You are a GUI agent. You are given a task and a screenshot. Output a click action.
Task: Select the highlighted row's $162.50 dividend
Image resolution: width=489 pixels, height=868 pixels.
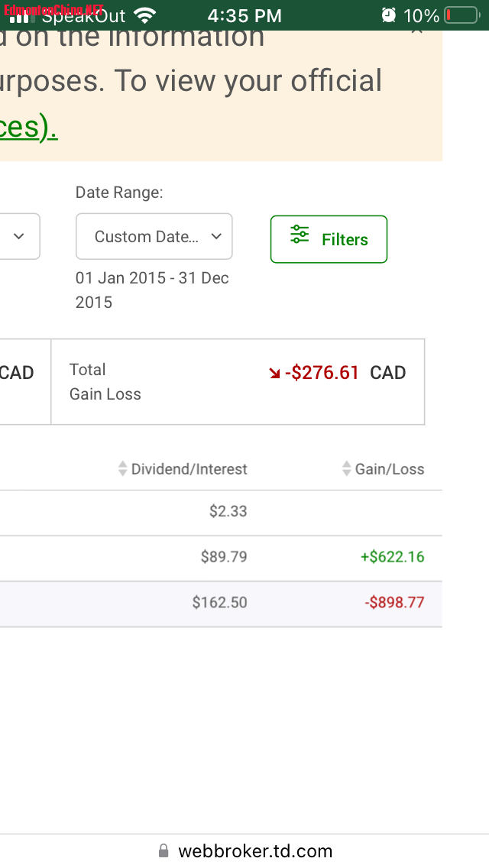(219, 603)
